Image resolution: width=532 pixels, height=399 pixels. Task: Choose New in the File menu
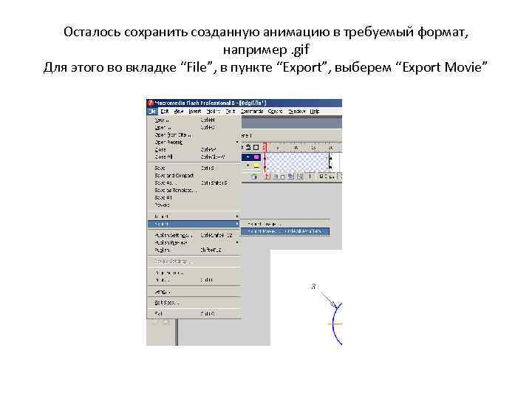194,120
